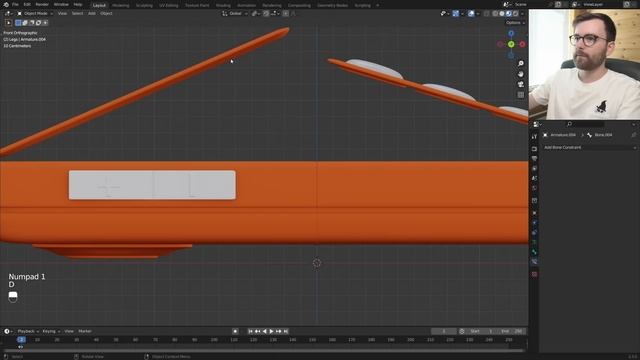Open the Render properties tab
Screen dimensions: 640x360
click(534, 149)
